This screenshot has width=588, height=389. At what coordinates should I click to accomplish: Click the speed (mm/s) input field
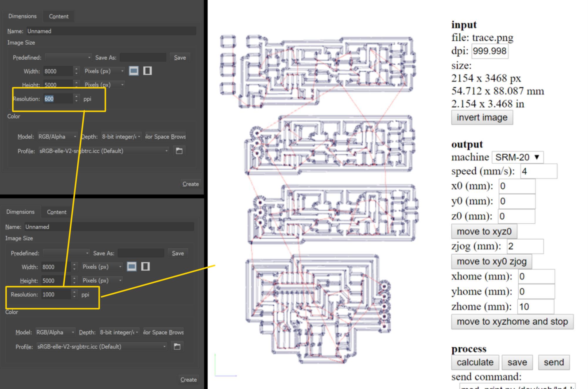click(x=538, y=171)
